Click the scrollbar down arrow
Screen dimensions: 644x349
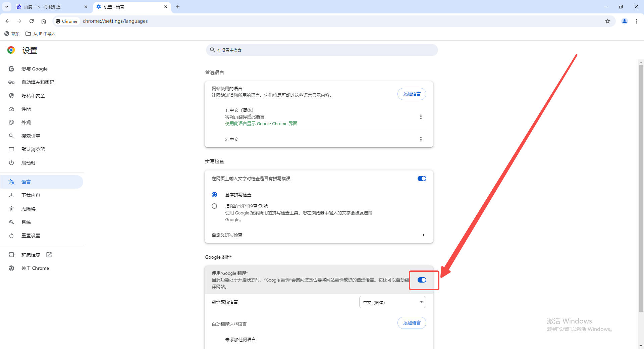[641, 346]
